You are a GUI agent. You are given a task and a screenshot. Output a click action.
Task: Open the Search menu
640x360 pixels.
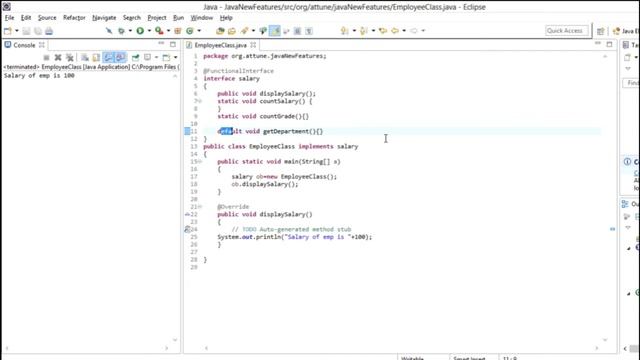[x=132, y=18]
